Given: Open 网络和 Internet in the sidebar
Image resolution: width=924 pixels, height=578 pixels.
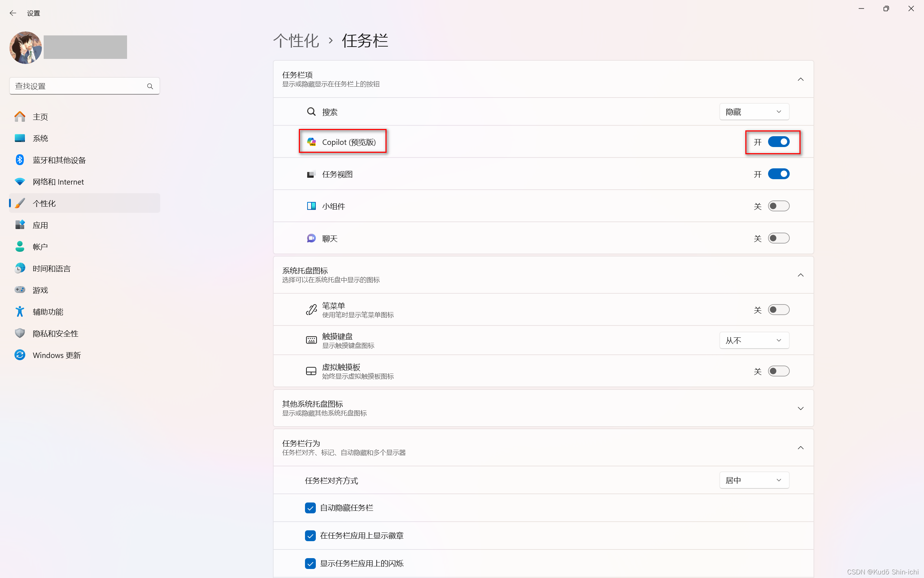Looking at the screenshot, I should (84, 182).
